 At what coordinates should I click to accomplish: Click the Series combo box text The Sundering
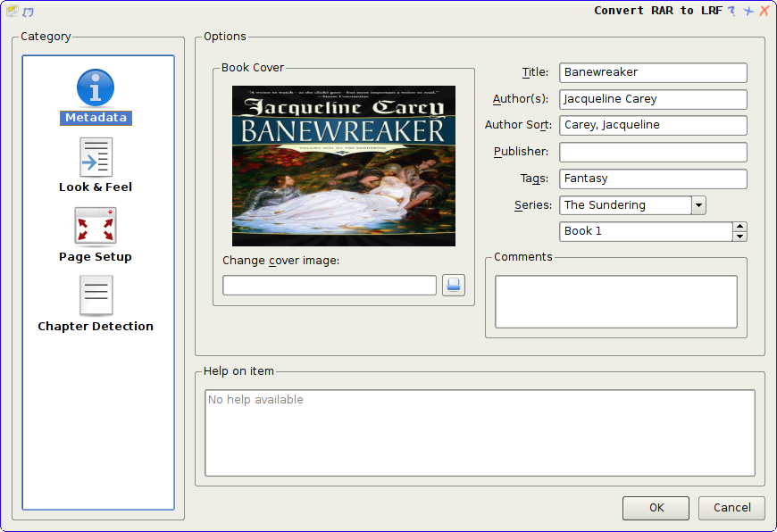pos(625,205)
